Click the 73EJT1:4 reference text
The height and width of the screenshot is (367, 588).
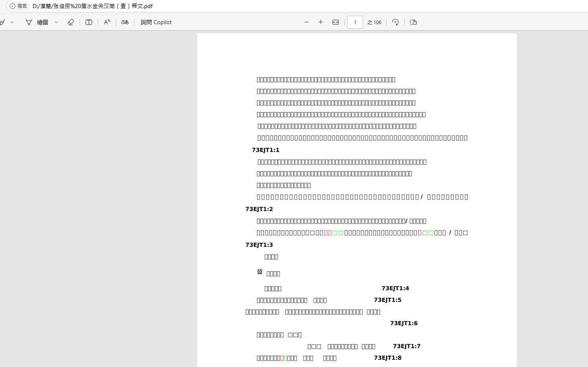tap(395, 288)
